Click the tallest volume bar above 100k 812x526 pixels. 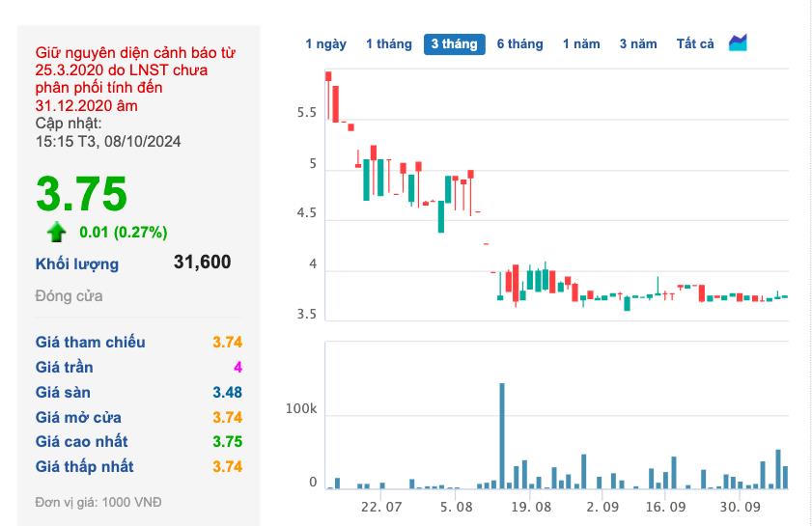click(502, 436)
